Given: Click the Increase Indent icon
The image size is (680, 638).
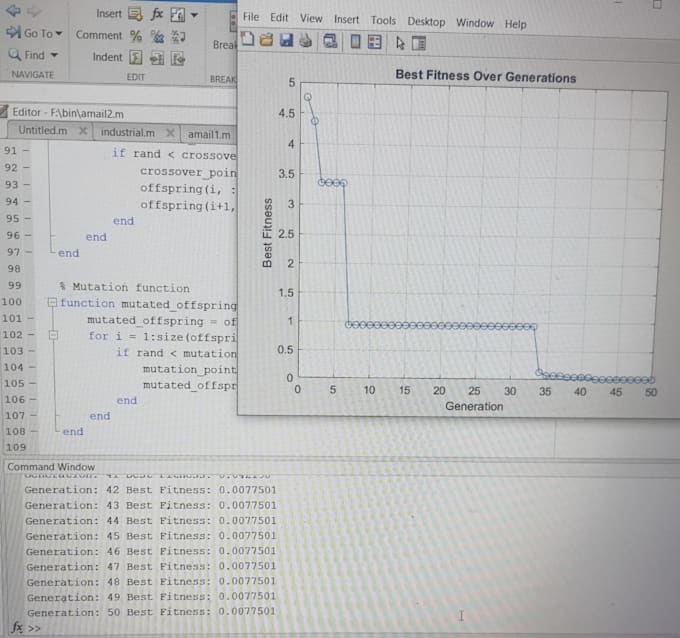Looking at the screenshot, I should pos(157,58).
